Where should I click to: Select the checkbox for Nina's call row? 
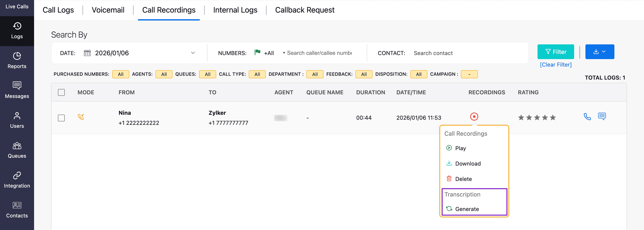coord(61,118)
